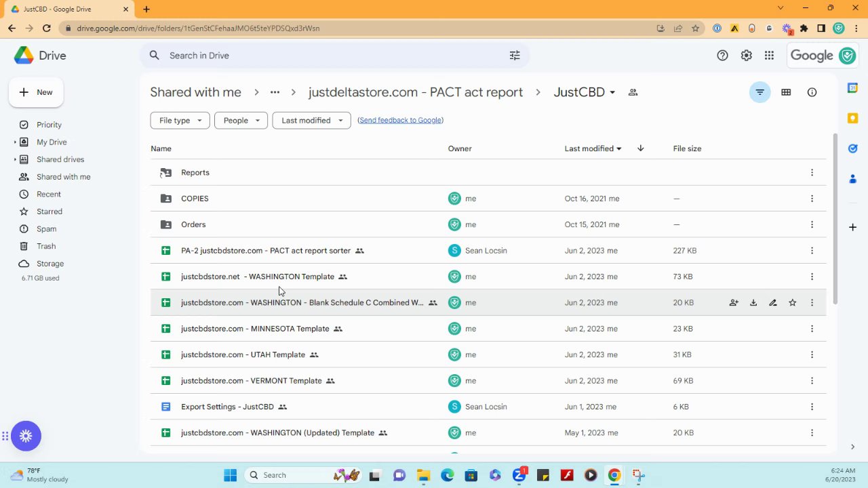Image resolution: width=868 pixels, height=488 pixels.
Task: Share the WASHINGTON Blank Schedule C file
Action: pyautogui.click(x=734, y=303)
